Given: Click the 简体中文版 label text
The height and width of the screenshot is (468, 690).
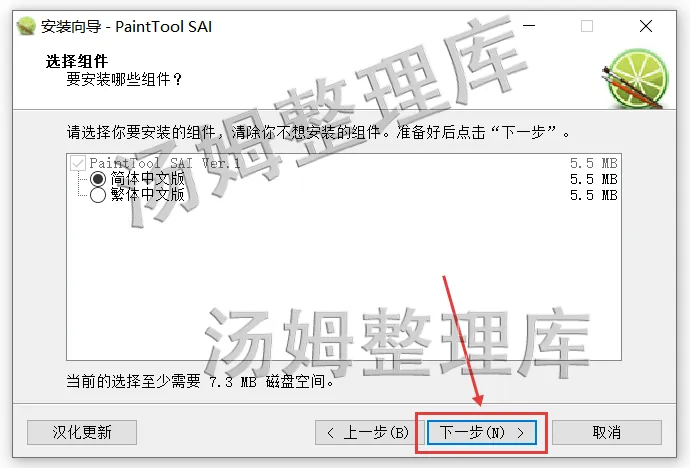Looking at the screenshot, I should pos(147,179).
